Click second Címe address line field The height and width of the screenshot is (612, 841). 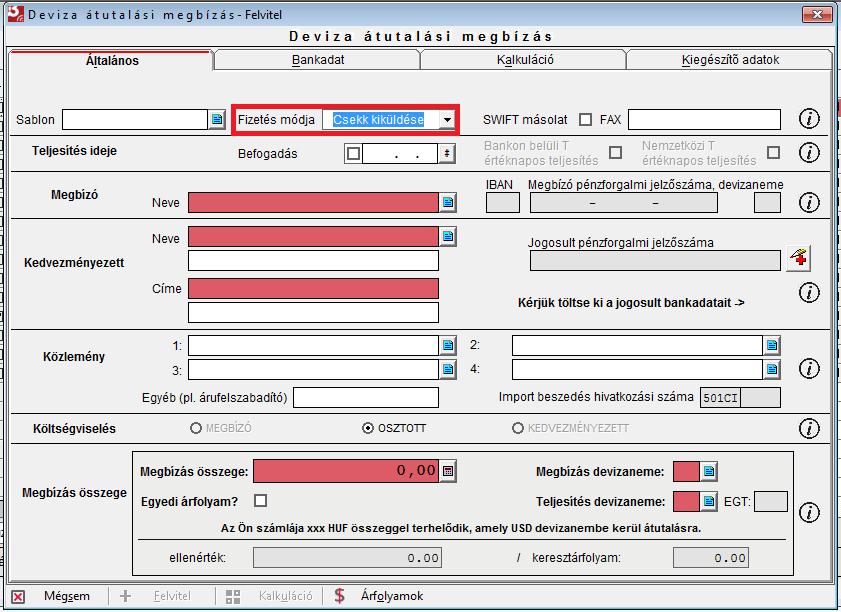(x=313, y=313)
